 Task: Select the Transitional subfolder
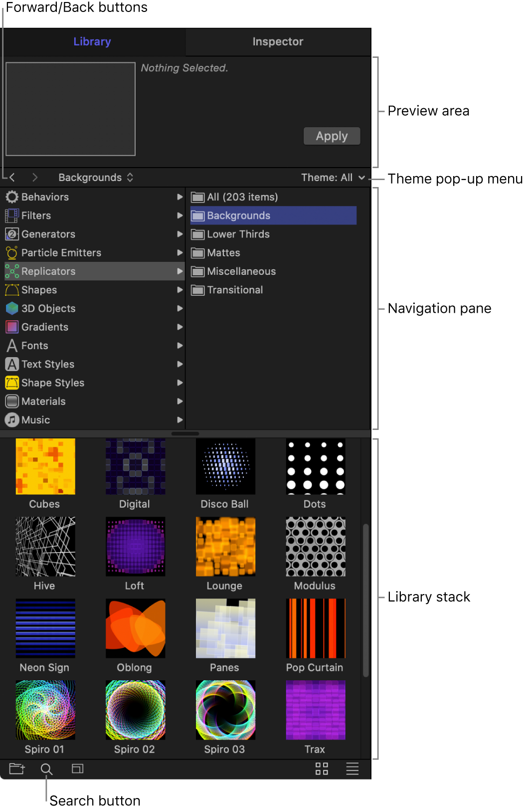pyautogui.click(x=273, y=289)
